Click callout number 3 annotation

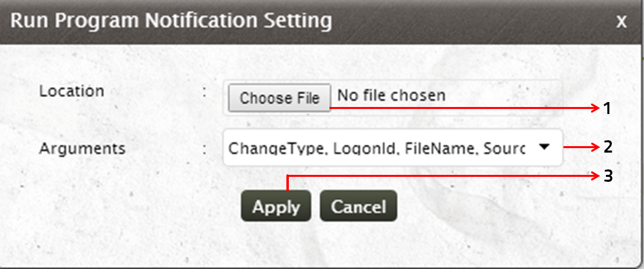[608, 175]
